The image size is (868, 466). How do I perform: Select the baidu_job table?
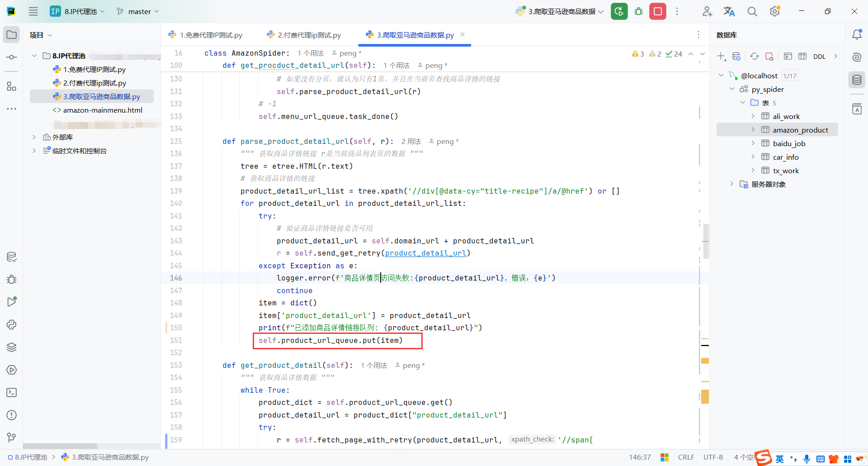point(789,143)
